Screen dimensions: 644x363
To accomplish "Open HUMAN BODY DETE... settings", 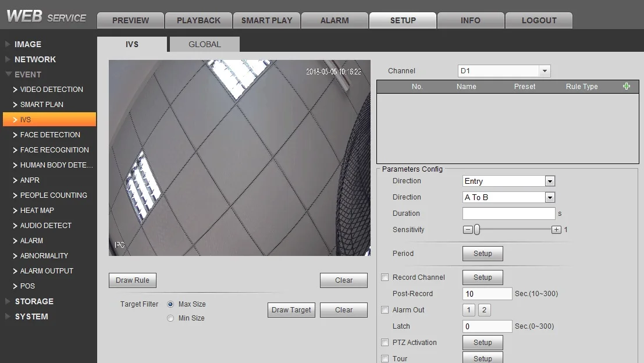I will pos(56,165).
